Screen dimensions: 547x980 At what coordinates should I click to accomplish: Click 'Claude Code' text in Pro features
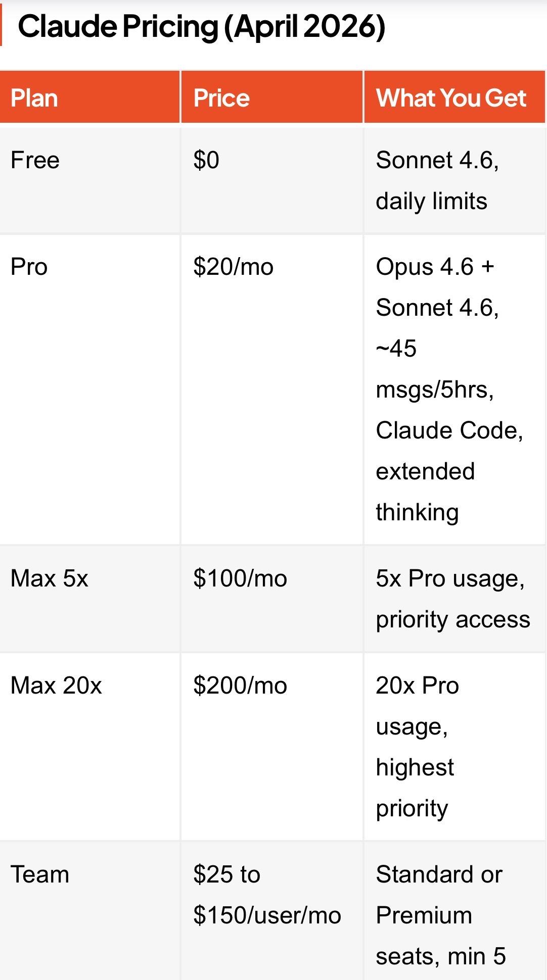coord(449,430)
